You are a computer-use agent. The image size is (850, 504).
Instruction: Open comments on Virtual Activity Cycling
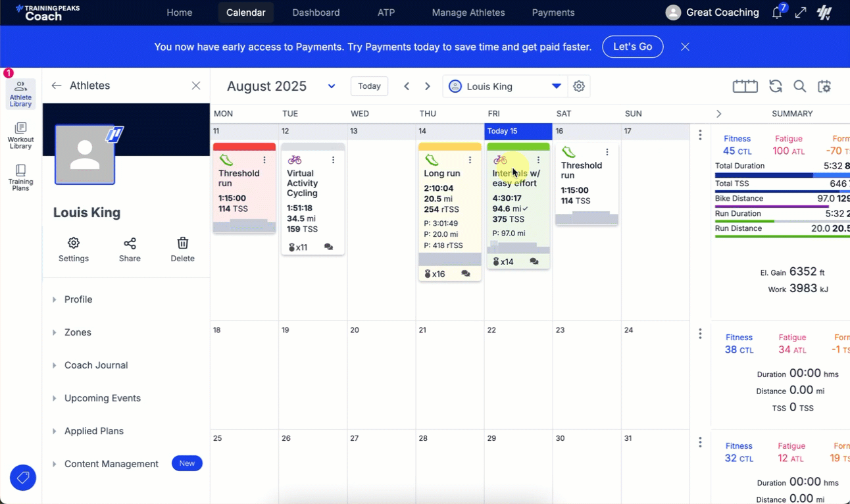point(328,247)
